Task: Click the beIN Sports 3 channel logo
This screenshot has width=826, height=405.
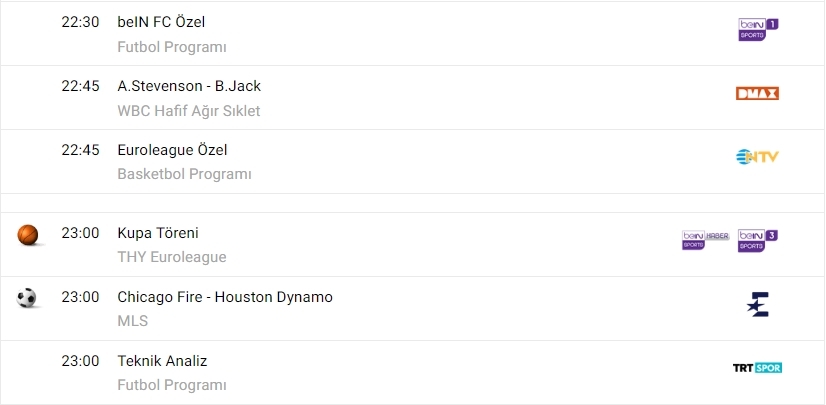Action: tap(757, 240)
